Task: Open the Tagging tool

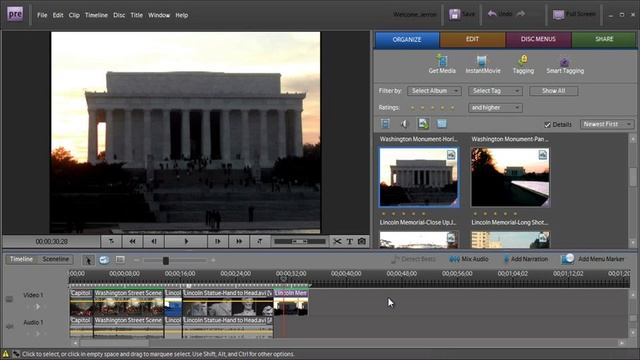Action: [x=523, y=65]
